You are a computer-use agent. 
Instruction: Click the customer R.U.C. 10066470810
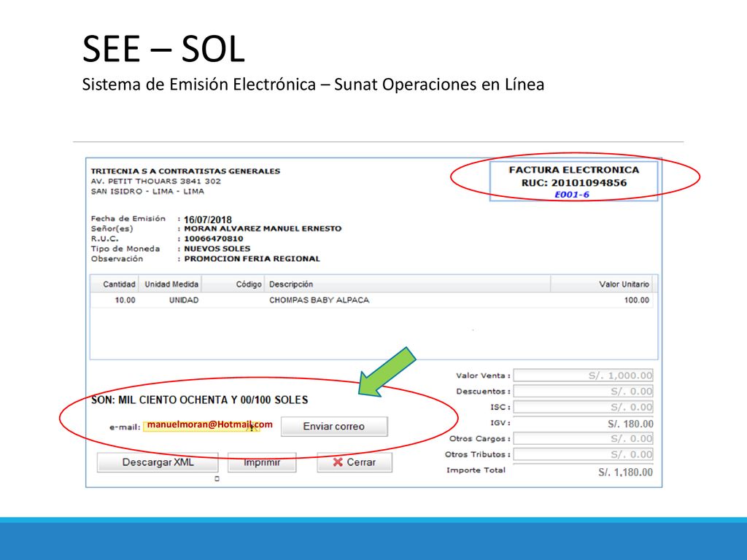214,238
